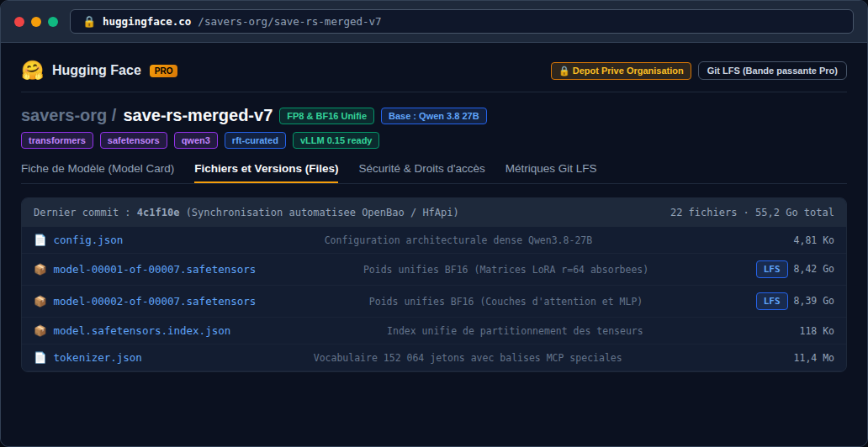Switch to Sécurité & Droits d'accès tab
This screenshot has width=868, height=447.
[422, 169]
